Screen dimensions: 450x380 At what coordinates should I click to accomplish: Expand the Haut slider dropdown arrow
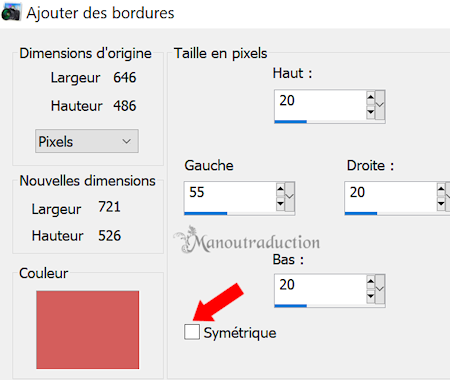click(380, 105)
